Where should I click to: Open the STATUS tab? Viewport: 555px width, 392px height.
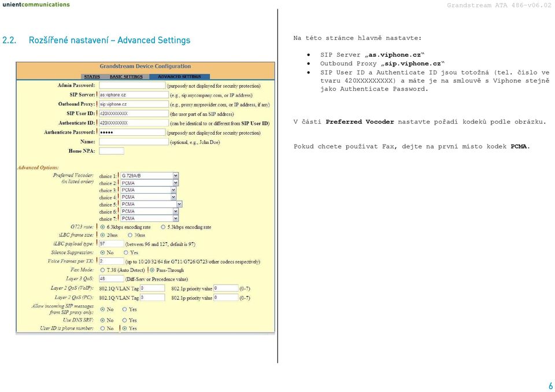coord(92,76)
